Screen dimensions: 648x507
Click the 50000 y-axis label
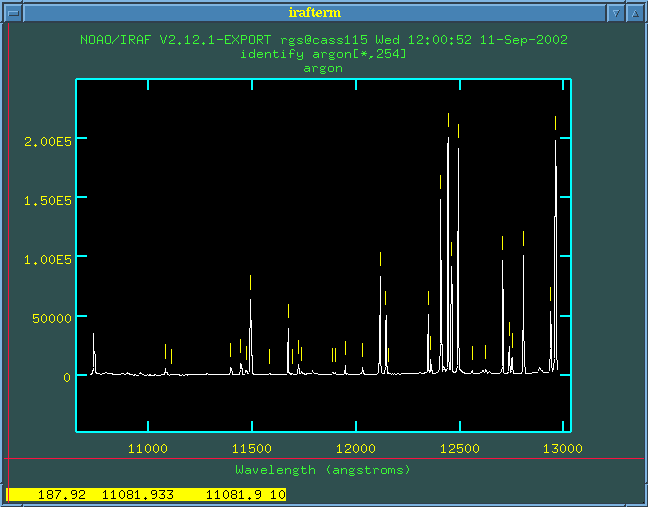[x=46, y=318]
